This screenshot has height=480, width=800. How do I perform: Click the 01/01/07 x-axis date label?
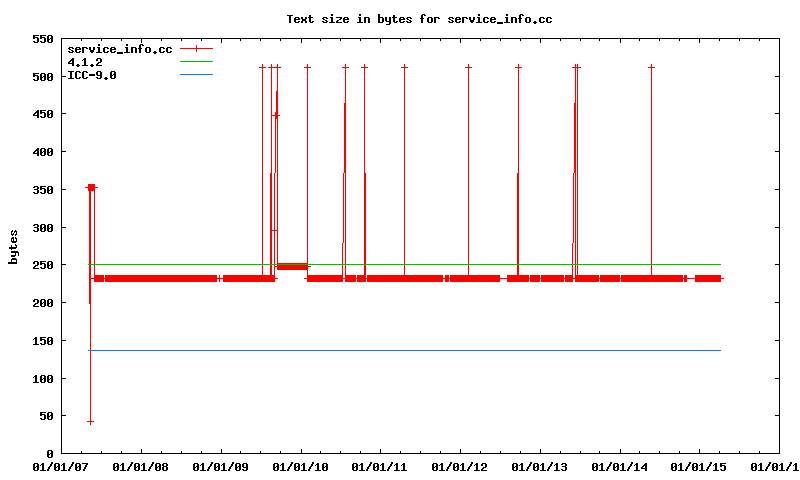(59, 467)
